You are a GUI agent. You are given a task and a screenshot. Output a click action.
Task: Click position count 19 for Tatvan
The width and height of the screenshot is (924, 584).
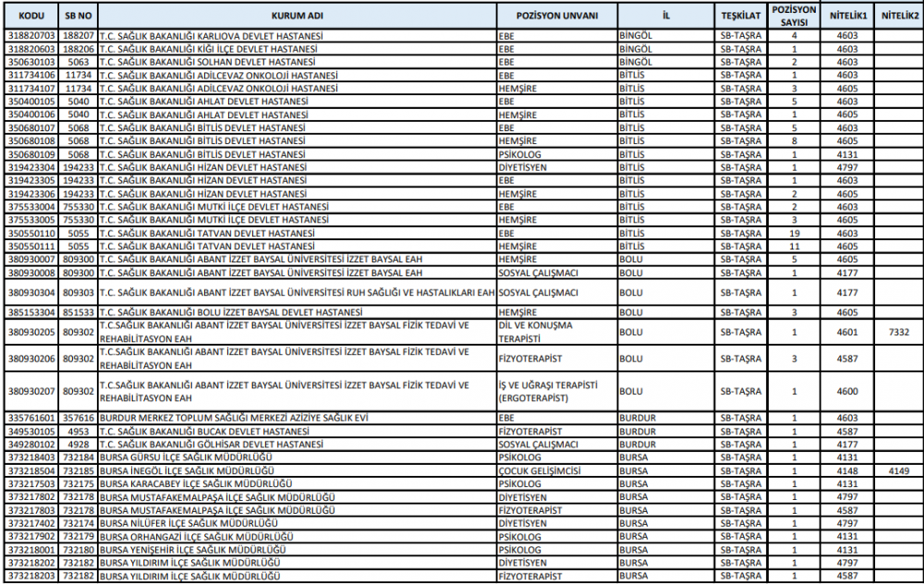[794, 234]
